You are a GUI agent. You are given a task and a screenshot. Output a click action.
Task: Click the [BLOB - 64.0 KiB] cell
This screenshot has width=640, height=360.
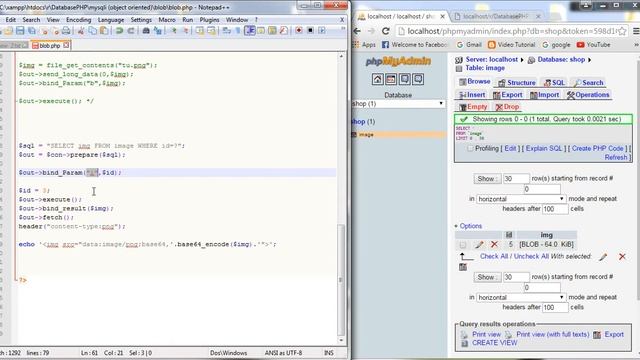[546, 244]
